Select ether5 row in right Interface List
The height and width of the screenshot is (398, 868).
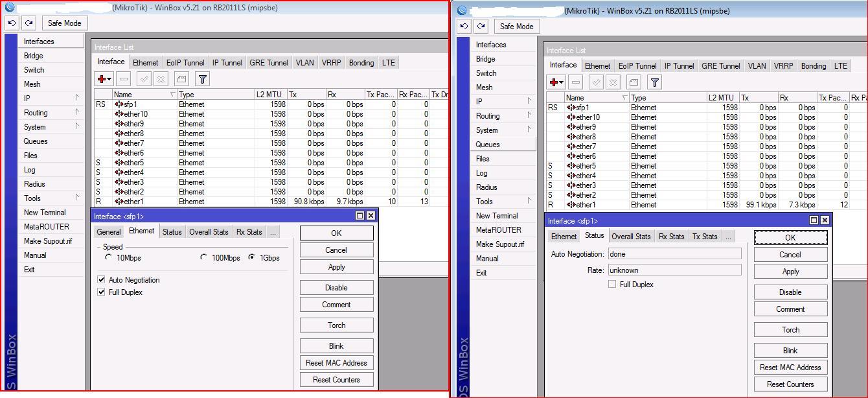pyautogui.click(x=707, y=166)
